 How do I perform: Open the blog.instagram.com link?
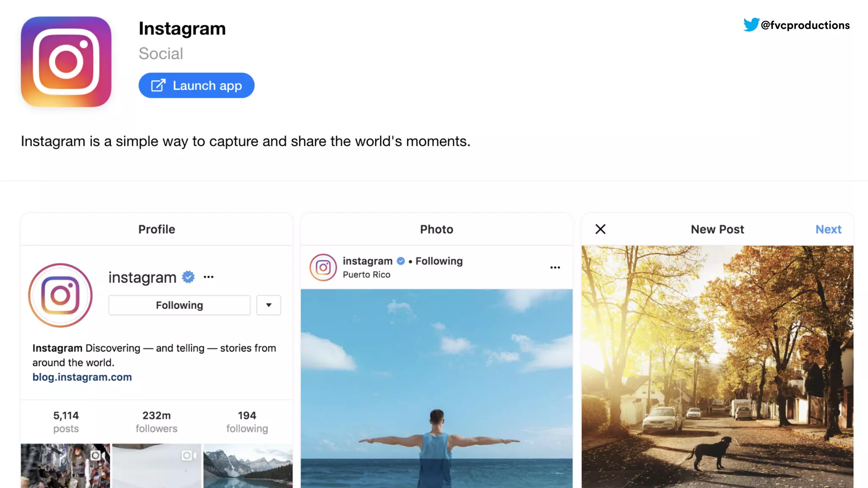[82, 377]
